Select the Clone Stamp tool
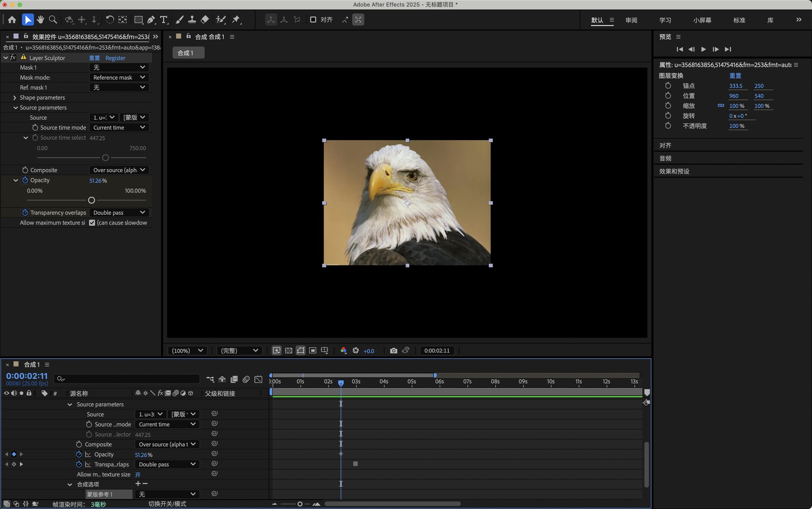 192,19
